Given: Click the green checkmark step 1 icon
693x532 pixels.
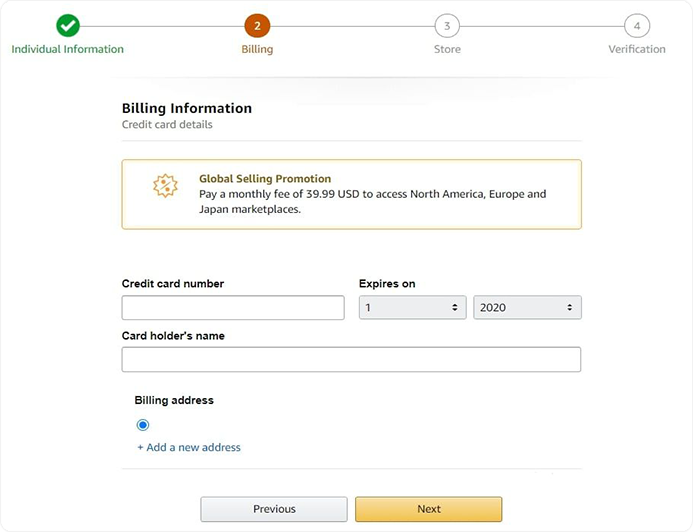Looking at the screenshot, I should click(68, 26).
